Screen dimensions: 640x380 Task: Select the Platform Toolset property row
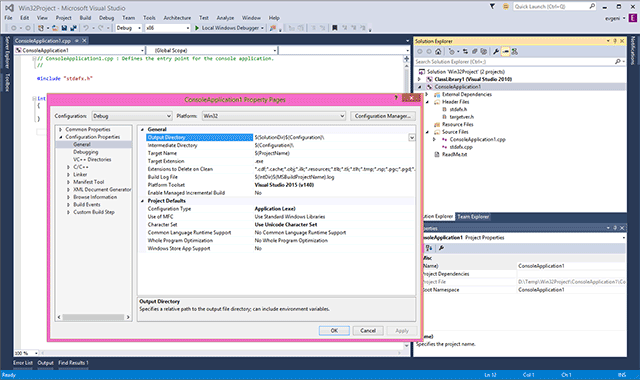pos(280,185)
